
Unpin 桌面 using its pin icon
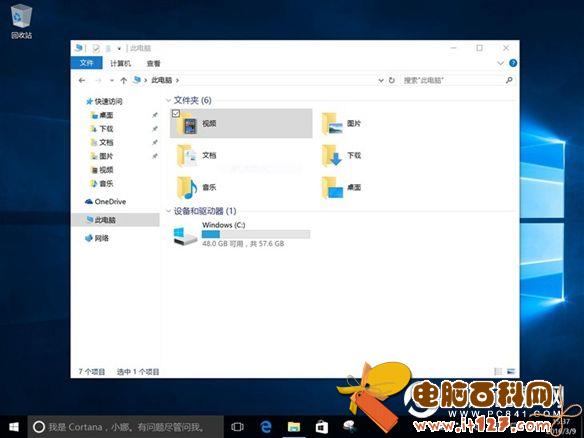[155, 115]
